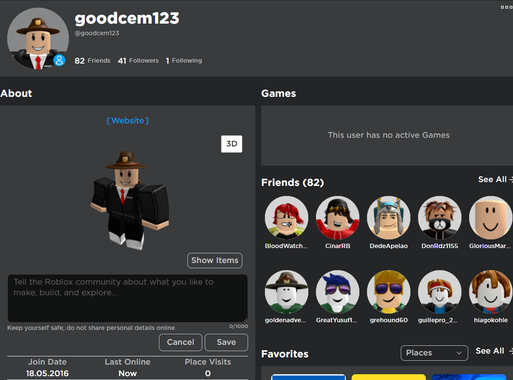This screenshot has width=513, height=380.
Task: Click into the About description text box
Action: [x=128, y=298]
